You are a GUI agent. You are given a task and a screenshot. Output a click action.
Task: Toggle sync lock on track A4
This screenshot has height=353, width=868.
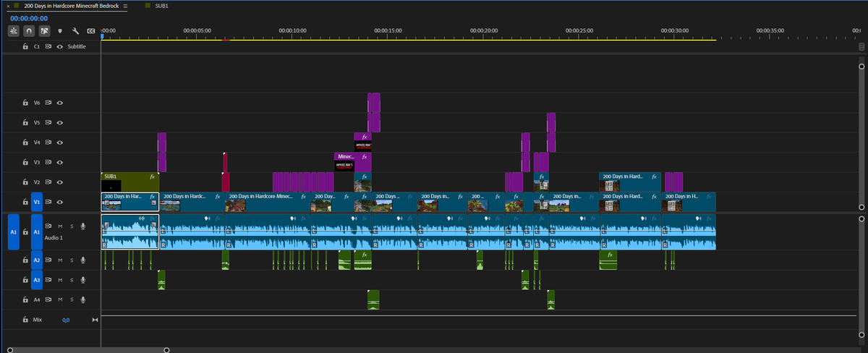48,299
